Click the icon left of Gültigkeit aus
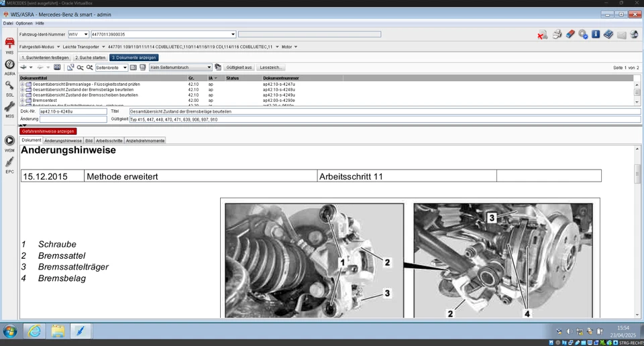This screenshot has width=644, height=346. (217, 67)
